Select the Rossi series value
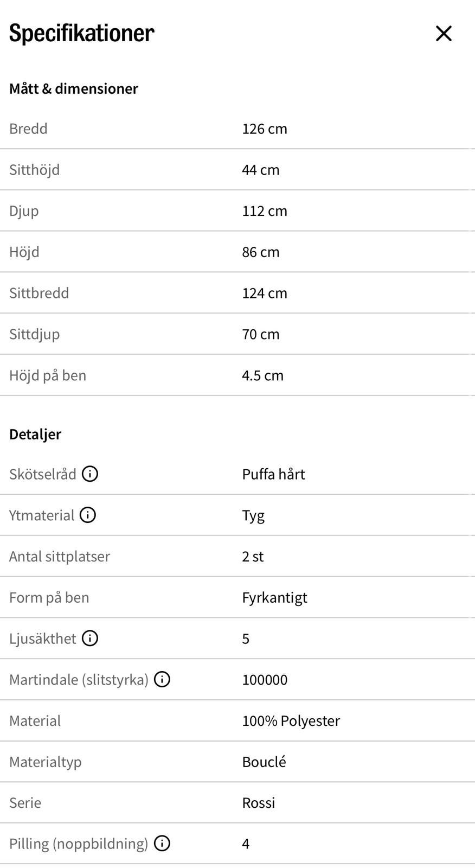 (259, 803)
